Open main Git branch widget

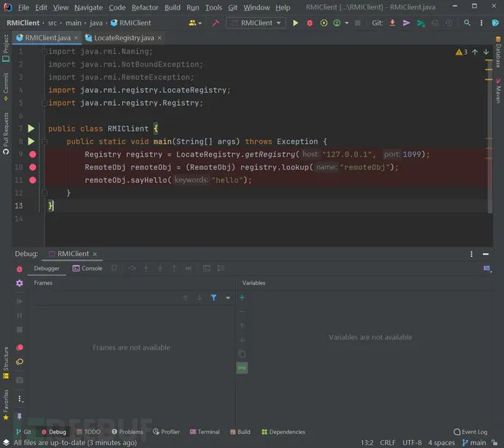click(474, 443)
